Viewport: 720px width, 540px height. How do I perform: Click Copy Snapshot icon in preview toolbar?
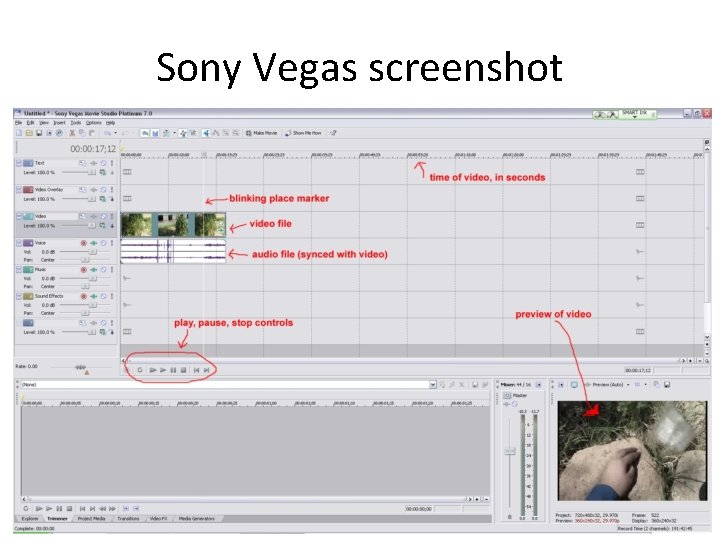[657, 384]
